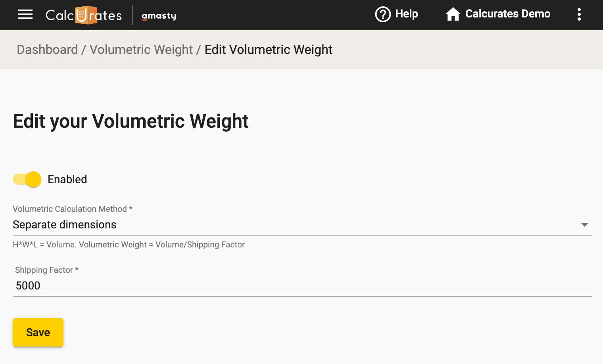The image size is (603, 364).
Task: Click the home icon beside Calcurates Demo
Action: pos(453,14)
